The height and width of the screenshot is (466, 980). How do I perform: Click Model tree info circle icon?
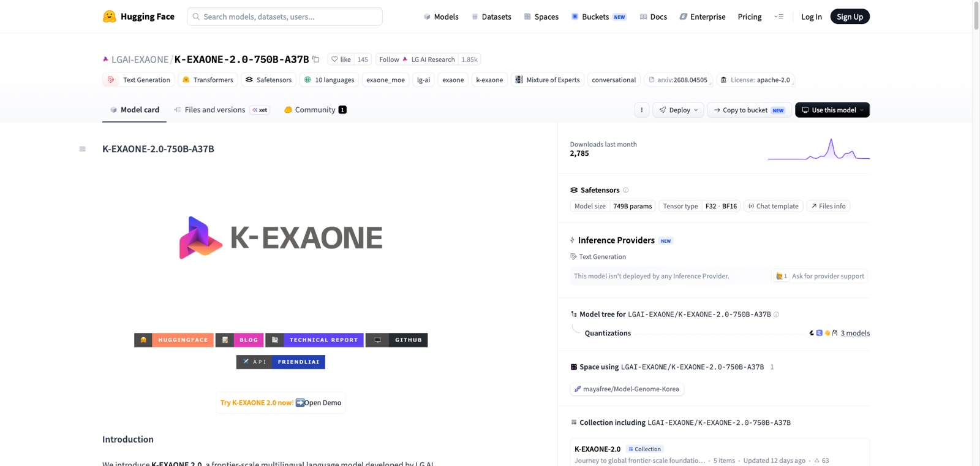tap(776, 315)
